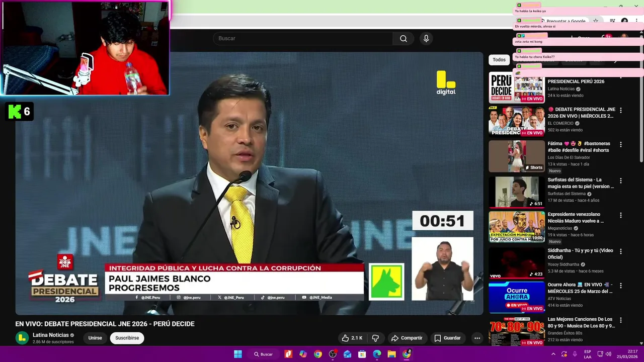Viewport: 644px width, 362px height.
Task: Open network status tray icon
Action: click(x=599, y=354)
